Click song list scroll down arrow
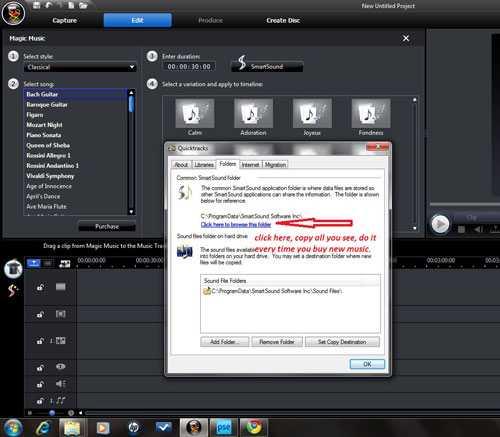Image resolution: width=500 pixels, height=437 pixels. coord(131,212)
